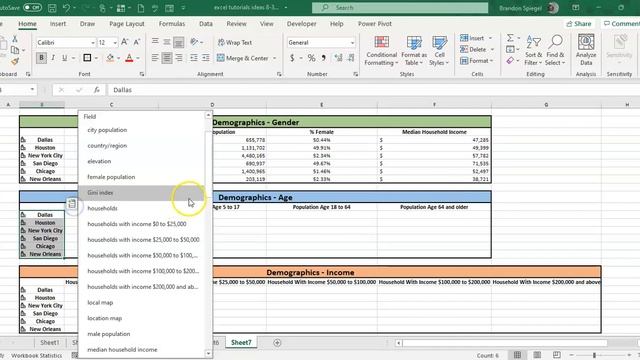Switch to Normal view in status bar
The width and height of the screenshot is (640, 360).
click(518, 355)
